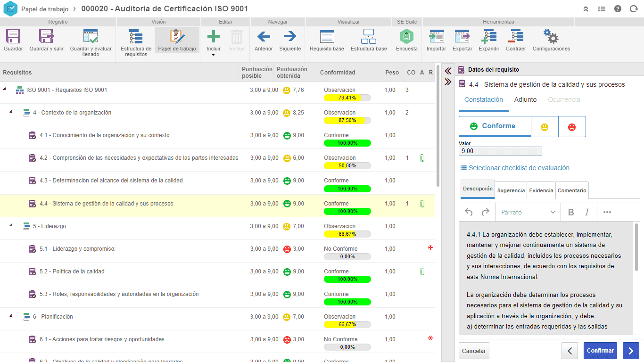Select red sad face conformity option
The width and height of the screenshot is (644, 362).
click(x=572, y=127)
